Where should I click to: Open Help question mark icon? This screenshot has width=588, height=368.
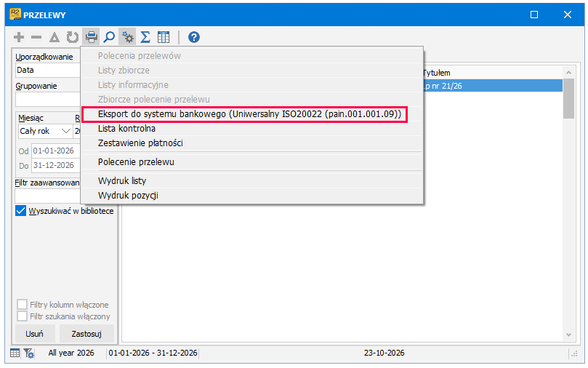click(x=194, y=37)
